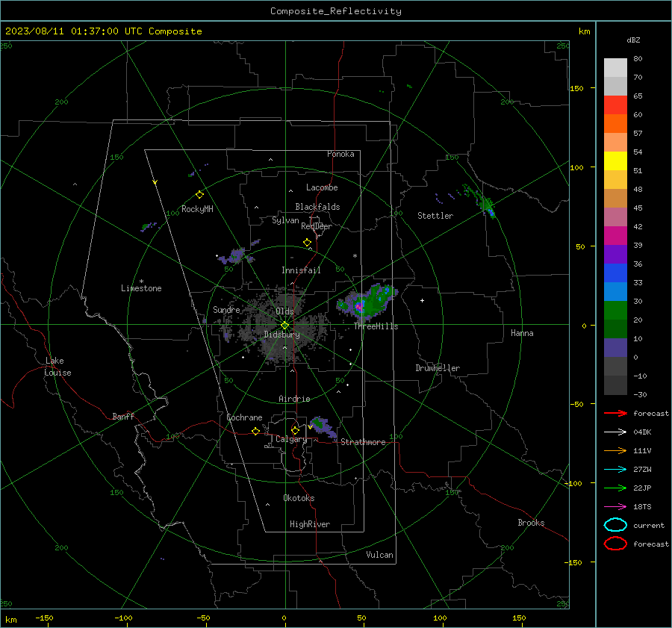Click the Drumheller label
This screenshot has height=628, width=672.
(438, 368)
